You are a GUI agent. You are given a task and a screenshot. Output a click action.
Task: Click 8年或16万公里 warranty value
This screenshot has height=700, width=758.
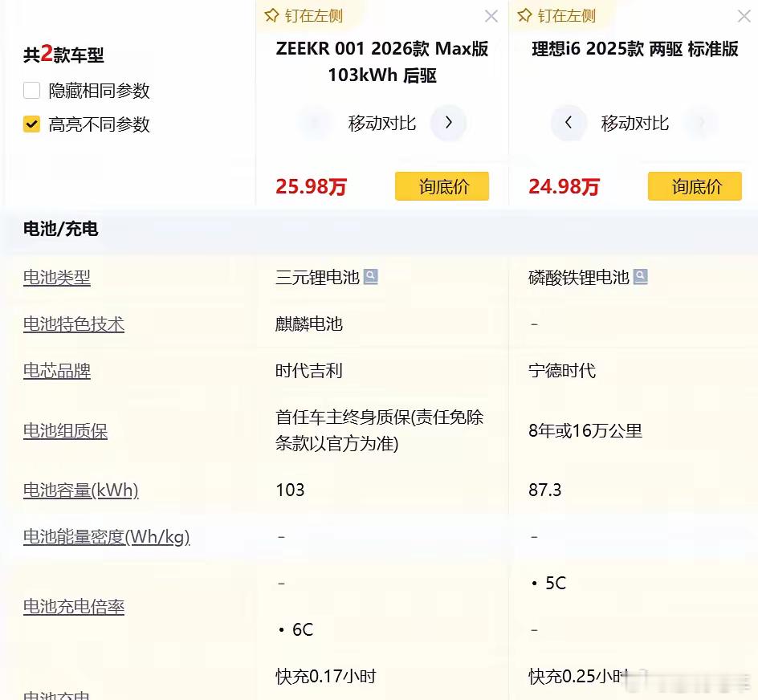tap(585, 431)
